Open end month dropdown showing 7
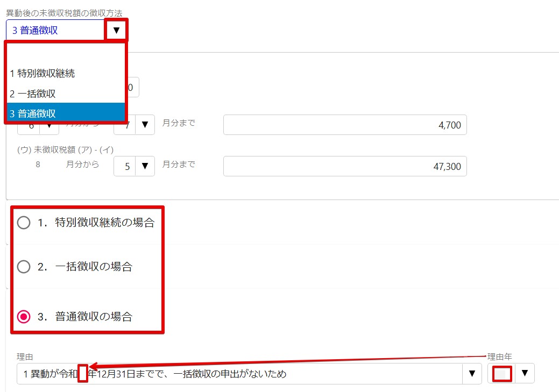 (x=145, y=125)
